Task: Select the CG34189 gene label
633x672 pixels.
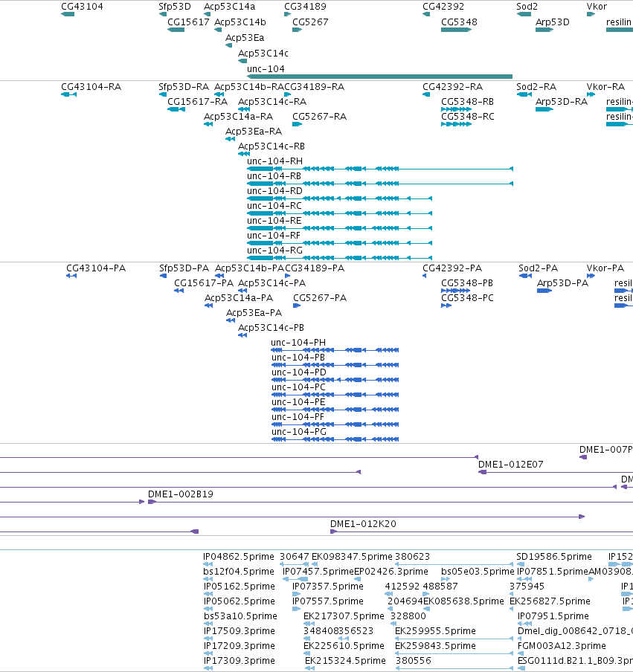Action: 305,7
